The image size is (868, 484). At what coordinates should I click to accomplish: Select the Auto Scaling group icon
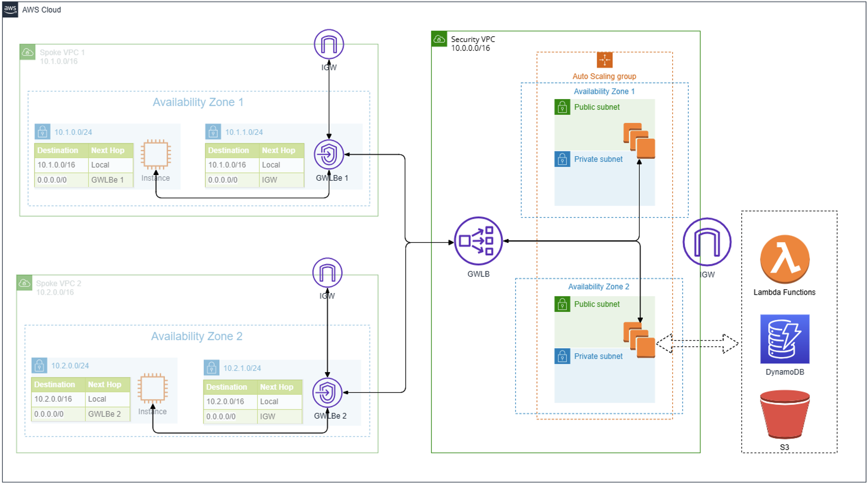604,60
